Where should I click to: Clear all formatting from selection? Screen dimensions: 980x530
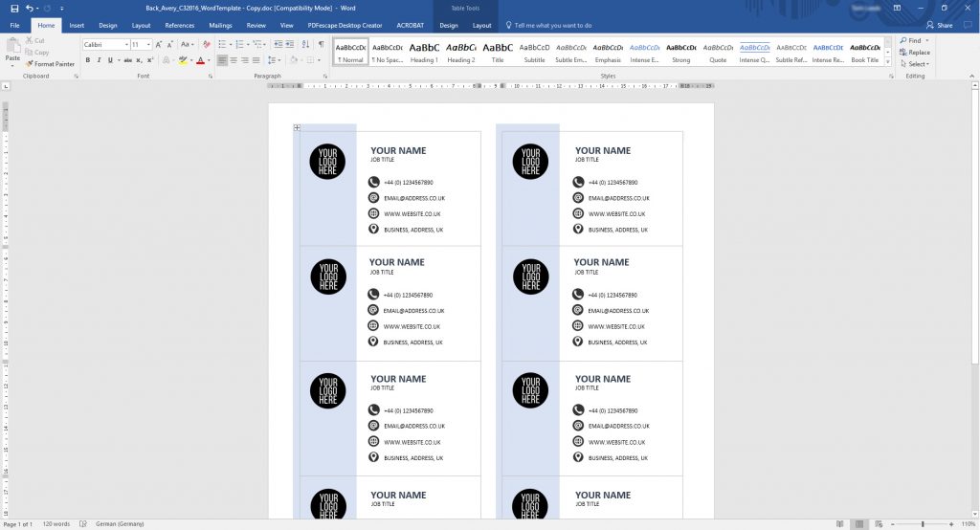coord(207,44)
